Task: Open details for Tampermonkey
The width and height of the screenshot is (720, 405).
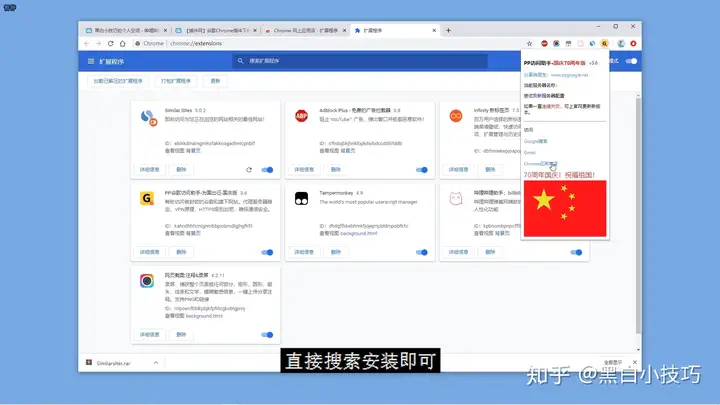Action: [x=304, y=252]
